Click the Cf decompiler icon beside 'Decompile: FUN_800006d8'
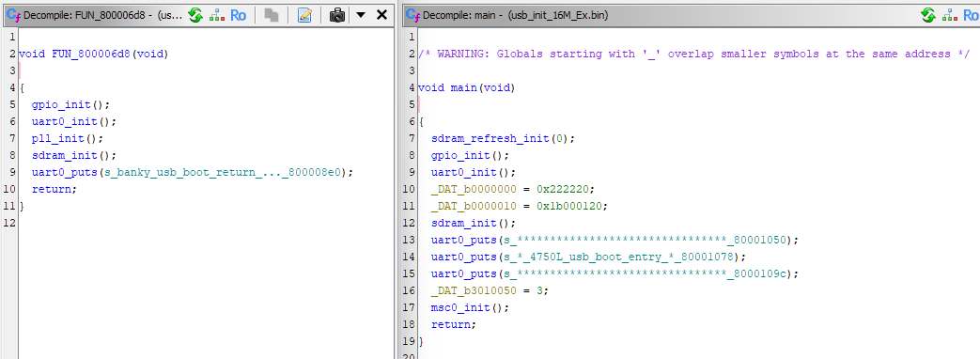The height and width of the screenshot is (359, 980). (14, 15)
